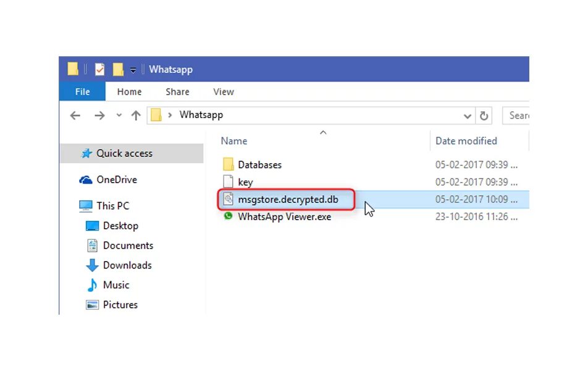Click the green WhatsApp Viewer.exe icon
Viewport: 588px width, 371px height.
tap(228, 216)
